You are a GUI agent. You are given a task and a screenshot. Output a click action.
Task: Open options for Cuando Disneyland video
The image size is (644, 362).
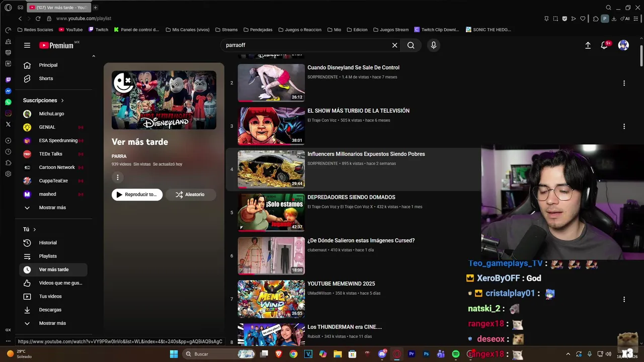point(624,83)
